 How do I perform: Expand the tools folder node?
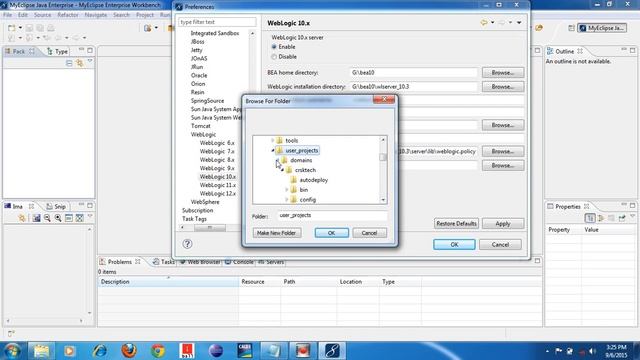coord(273,140)
